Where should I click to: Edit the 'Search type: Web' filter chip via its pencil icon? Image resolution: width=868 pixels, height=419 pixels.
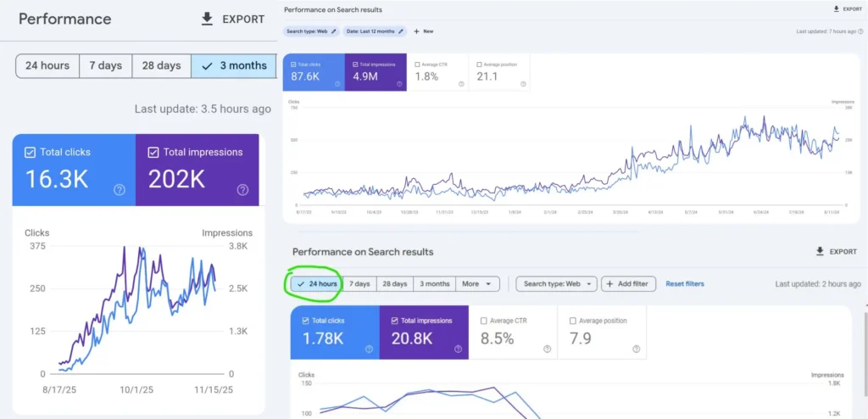pyautogui.click(x=333, y=31)
